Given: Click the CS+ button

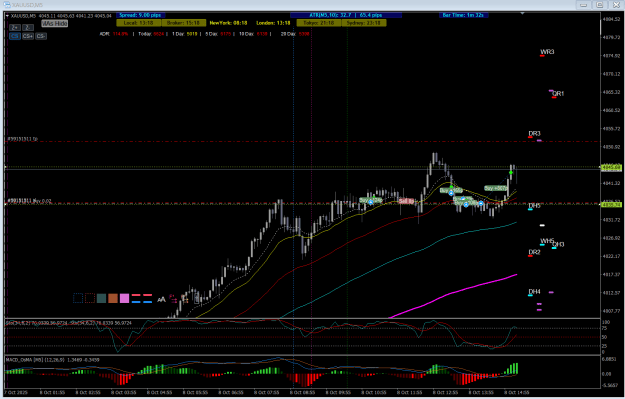Looking at the screenshot, I should pos(28,36).
